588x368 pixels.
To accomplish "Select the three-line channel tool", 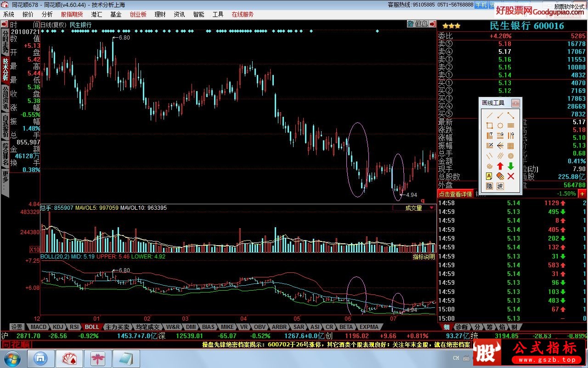I will 500,156.
